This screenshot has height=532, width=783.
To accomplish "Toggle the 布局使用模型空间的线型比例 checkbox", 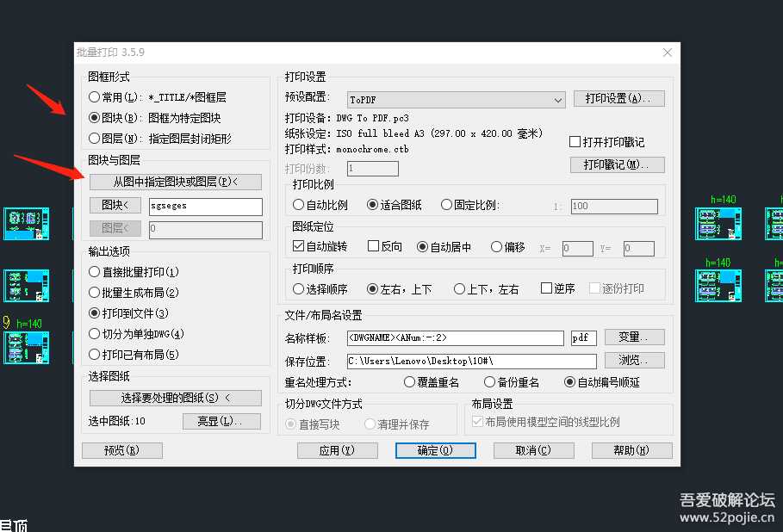I will pyautogui.click(x=475, y=420).
